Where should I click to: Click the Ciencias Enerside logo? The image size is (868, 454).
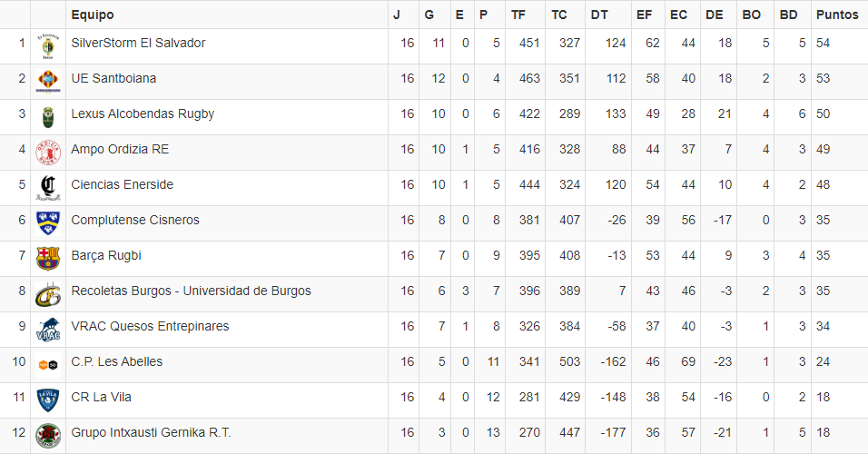click(47, 186)
